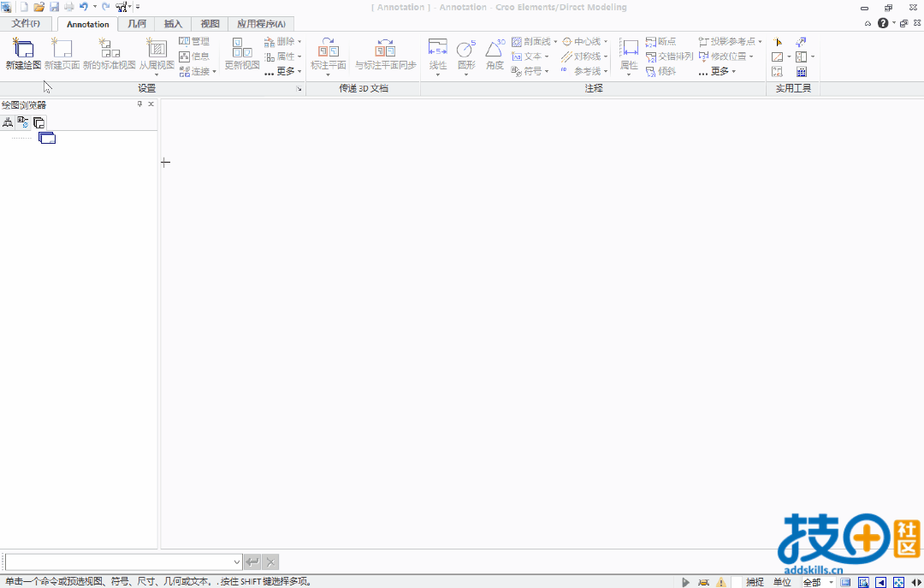Viewport: 924px width, 588px height.
Task: Switch to the 视图 tab
Action: (x=210, y=24)
